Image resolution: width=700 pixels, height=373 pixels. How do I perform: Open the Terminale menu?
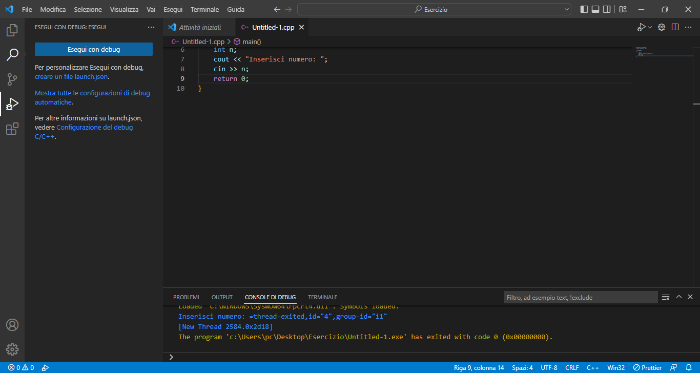click(x=204, y=9)
